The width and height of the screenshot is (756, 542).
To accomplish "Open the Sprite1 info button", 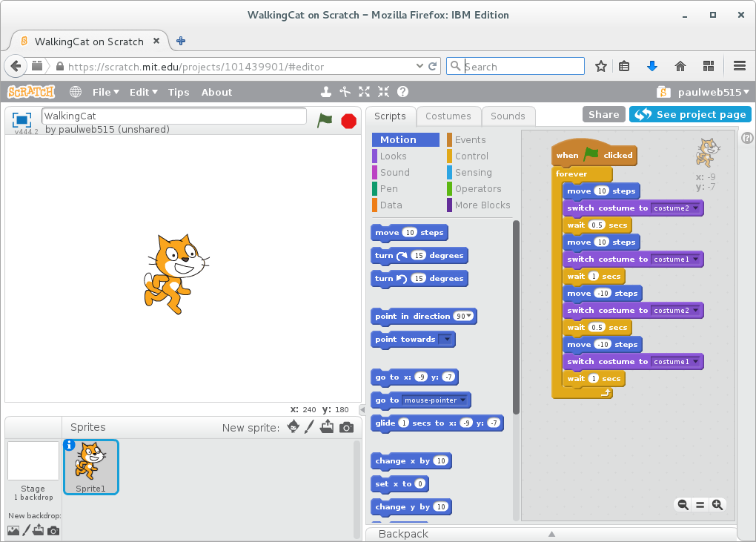I will [x=70, y=445].
